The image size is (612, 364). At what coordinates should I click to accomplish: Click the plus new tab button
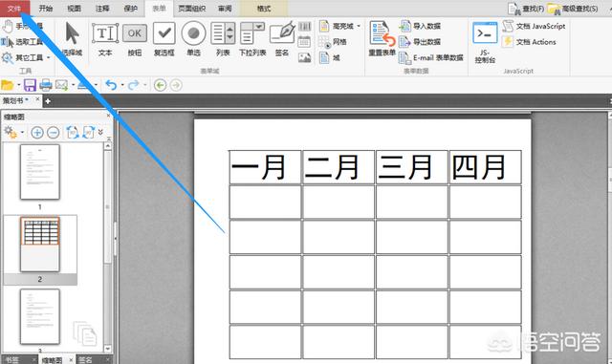[48, 101]
